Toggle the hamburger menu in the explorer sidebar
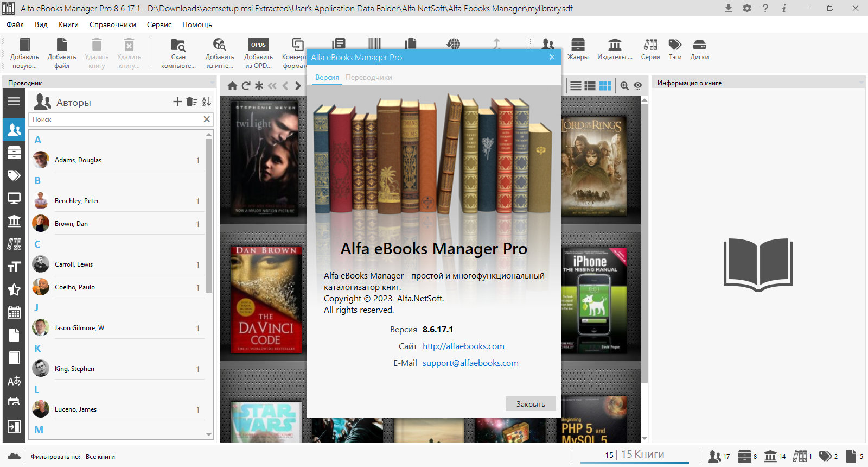 click(14, 102)
